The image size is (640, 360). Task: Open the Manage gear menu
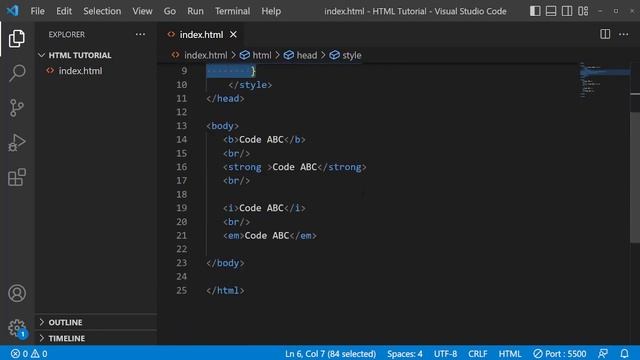[17, 328]
